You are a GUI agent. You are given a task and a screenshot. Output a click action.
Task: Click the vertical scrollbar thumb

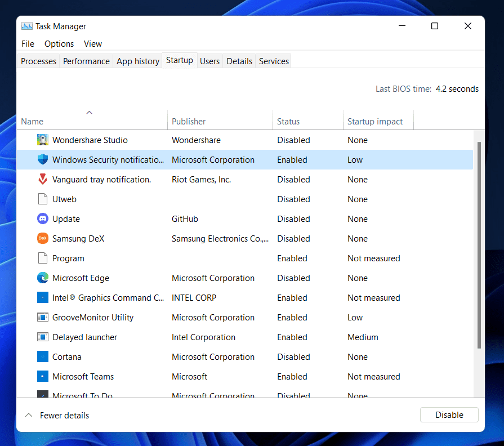tap(479, 245)
